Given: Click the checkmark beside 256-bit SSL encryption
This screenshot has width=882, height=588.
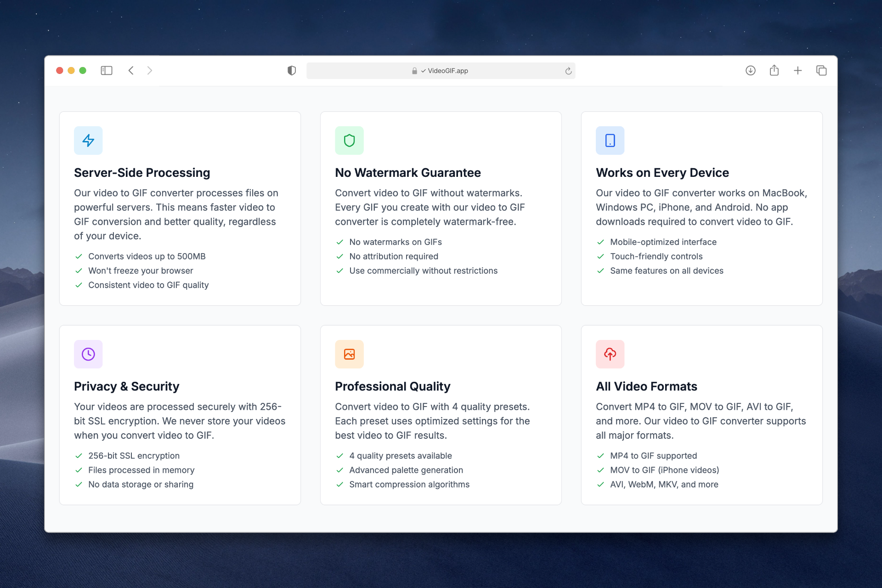Looking at the screenshot, I should pos(79,456).
